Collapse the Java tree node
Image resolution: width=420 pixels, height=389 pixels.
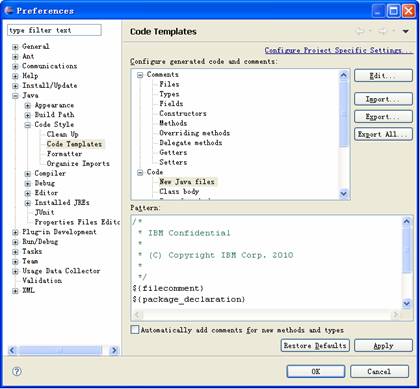tap(15, 96)
